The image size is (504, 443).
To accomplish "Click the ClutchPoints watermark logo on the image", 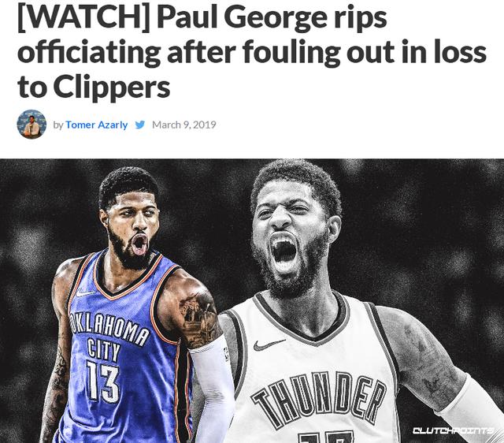I will 453,430.
